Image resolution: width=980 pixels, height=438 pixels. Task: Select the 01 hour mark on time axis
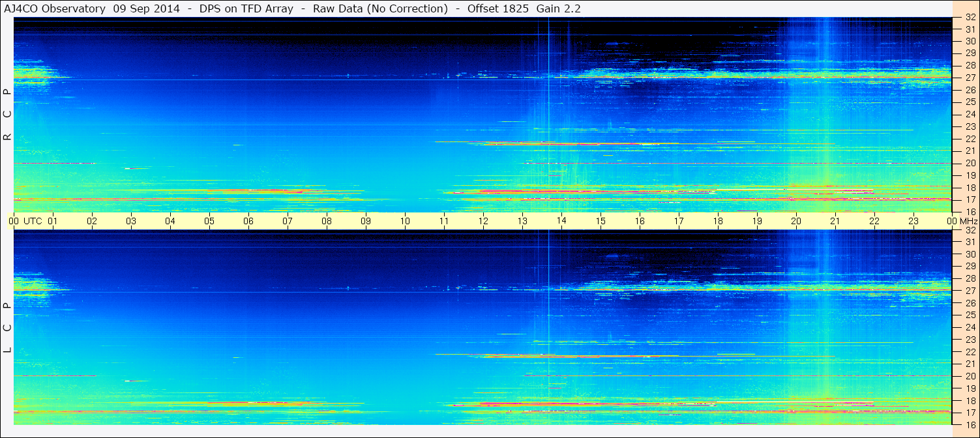point(53,221)
